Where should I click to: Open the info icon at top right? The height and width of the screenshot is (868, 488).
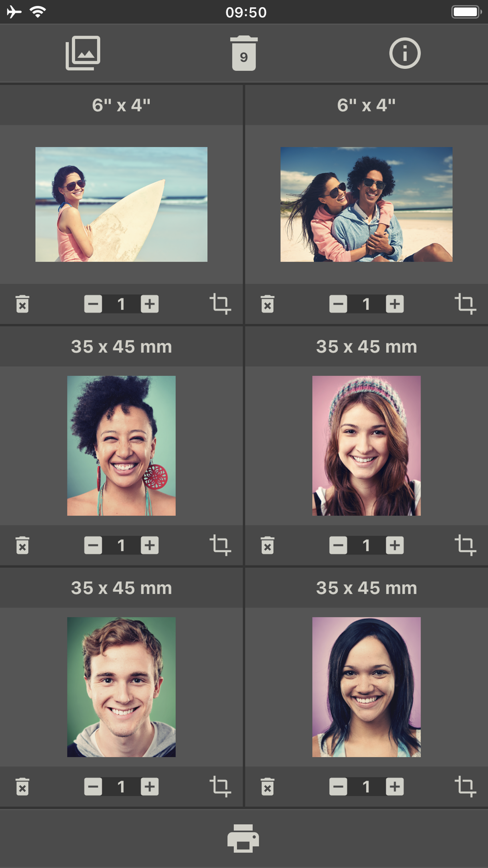coord(405,53)
